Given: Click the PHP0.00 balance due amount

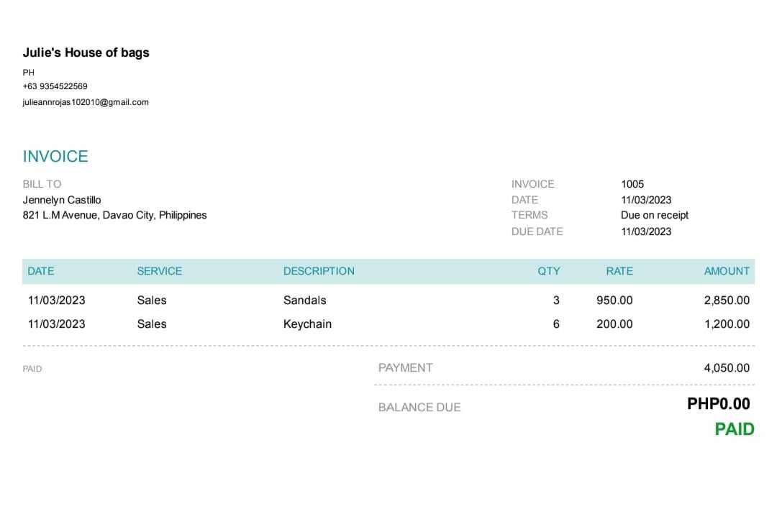Looking at the screenshot, I should pyautogui.click(x=719, y=404).
